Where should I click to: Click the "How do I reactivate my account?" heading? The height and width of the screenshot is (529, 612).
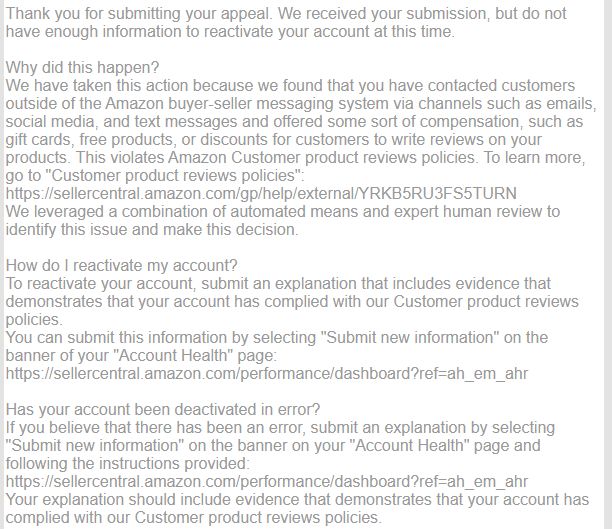coord(121,265)
